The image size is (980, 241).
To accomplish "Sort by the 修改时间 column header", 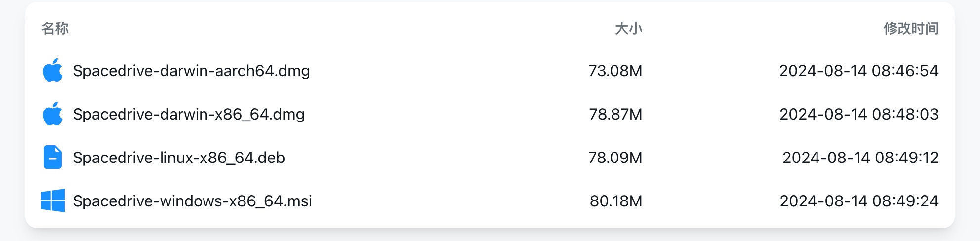I will coord(911,28).
